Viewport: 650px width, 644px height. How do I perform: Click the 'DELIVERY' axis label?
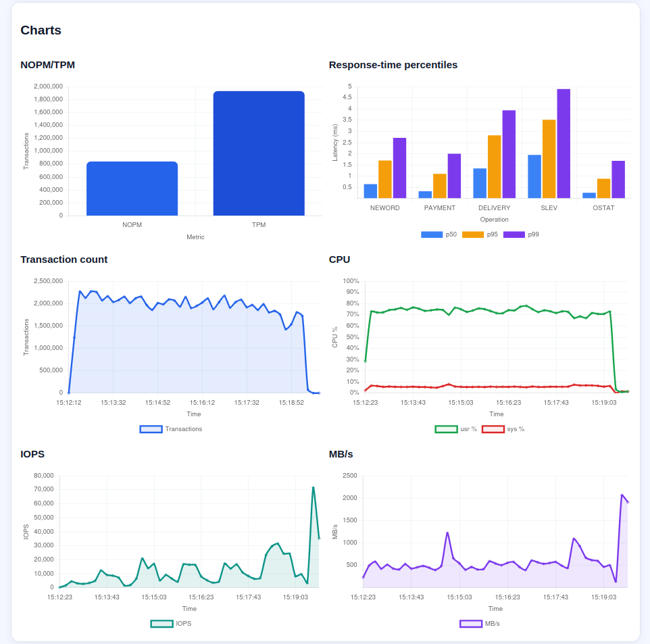494,208
